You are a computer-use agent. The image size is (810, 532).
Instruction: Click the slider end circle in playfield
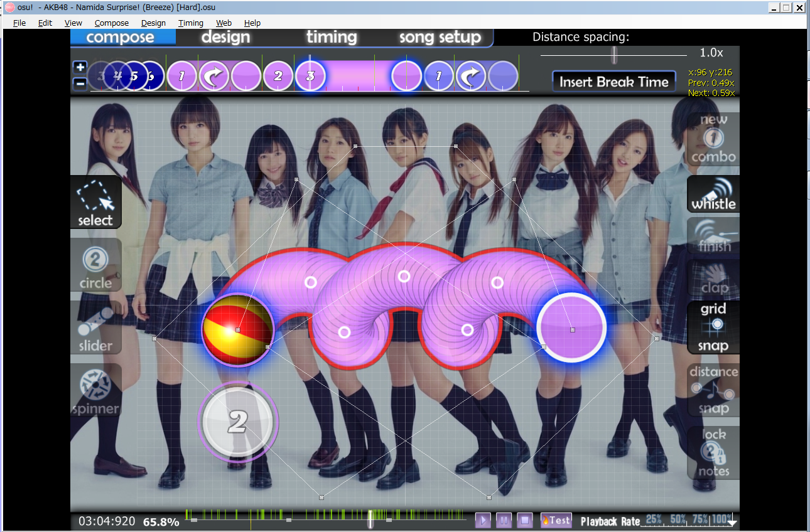(571, 327)
